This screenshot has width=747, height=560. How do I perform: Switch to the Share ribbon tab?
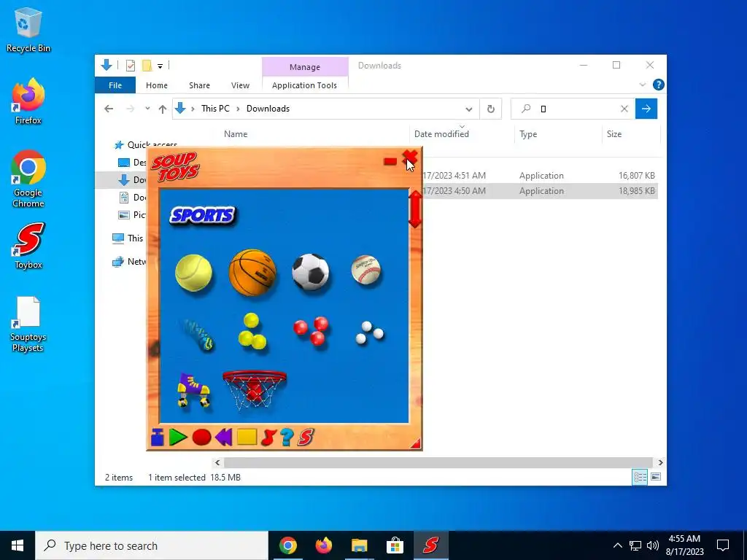[199, 85]
